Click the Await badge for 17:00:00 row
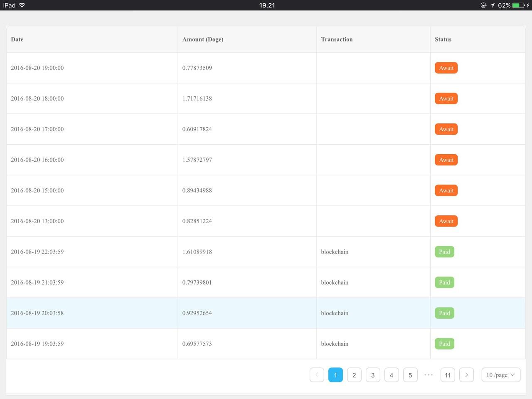The height and width of the screenshot is (399, 532). pos(446,129)
